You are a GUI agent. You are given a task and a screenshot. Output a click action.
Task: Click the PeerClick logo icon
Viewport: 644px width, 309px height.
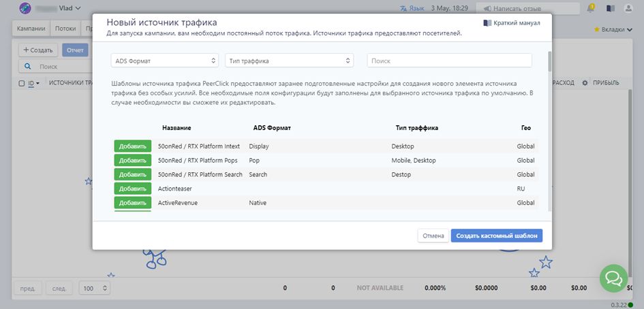tap(25, 9)
